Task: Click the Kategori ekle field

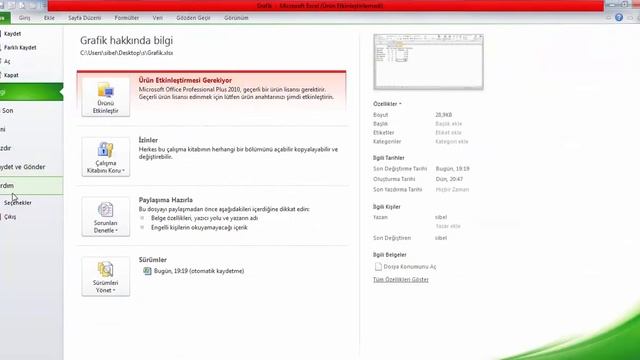Action: 451,142
